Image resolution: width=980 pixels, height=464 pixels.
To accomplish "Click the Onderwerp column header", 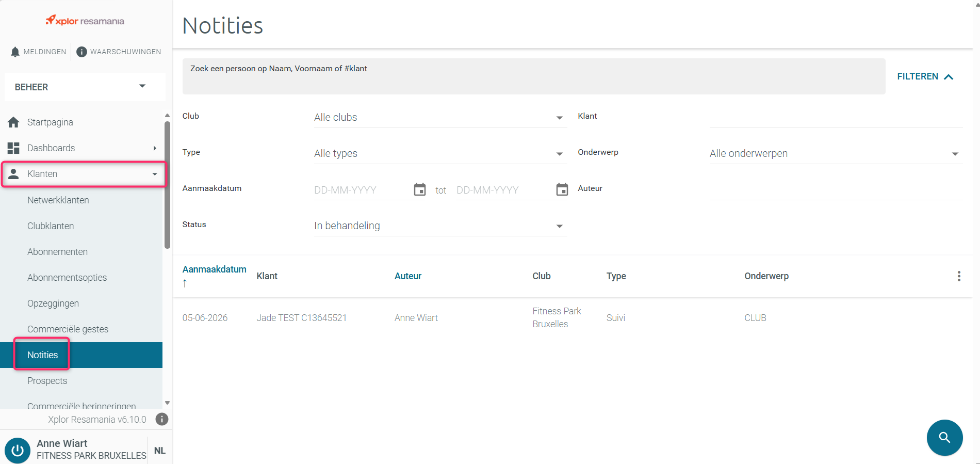I will tap(766, 276).
